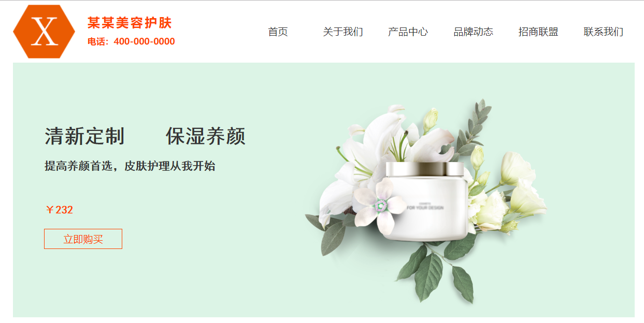This screenshot has height=323, width=644.
Task: Click the 某某美容护肤 brand name
Action: (x=130, y=23)
